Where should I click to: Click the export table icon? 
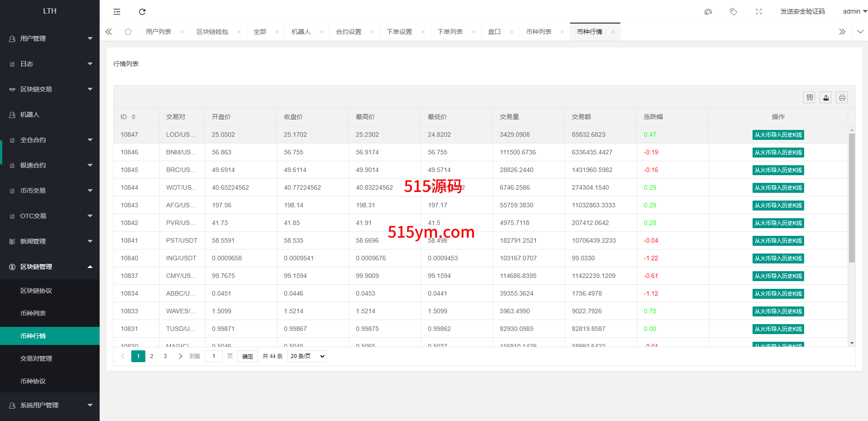click(x=825, y=97)
